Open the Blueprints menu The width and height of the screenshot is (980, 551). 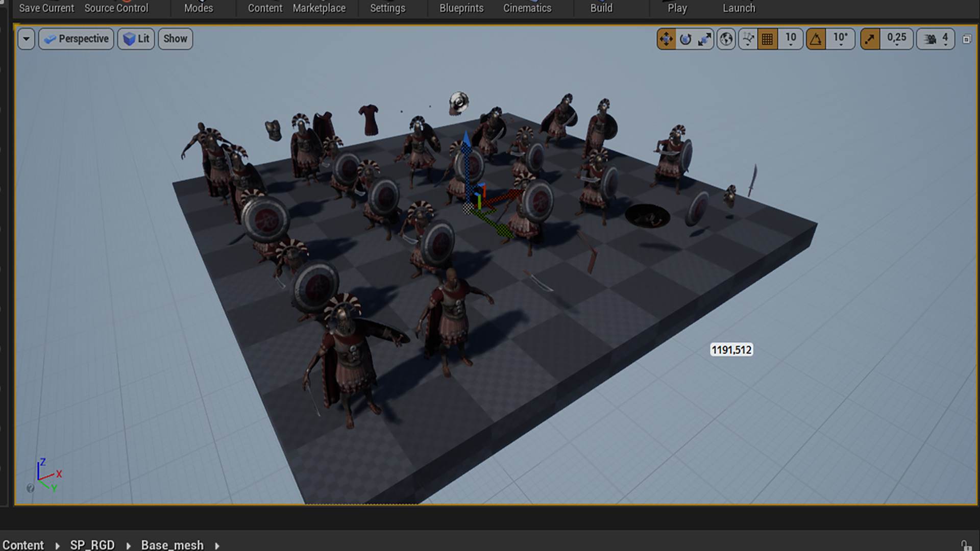(461, 8)
